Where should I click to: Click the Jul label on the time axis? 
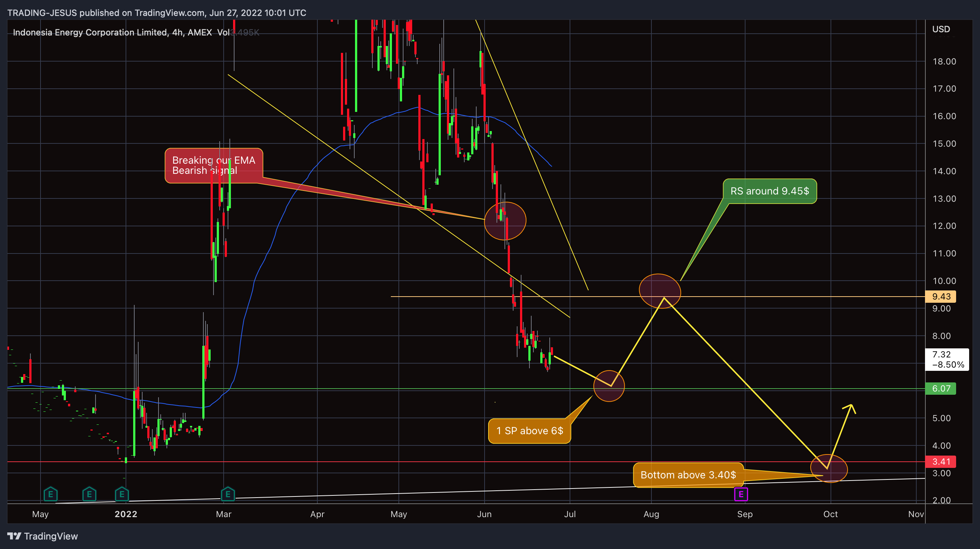(570, 514)
